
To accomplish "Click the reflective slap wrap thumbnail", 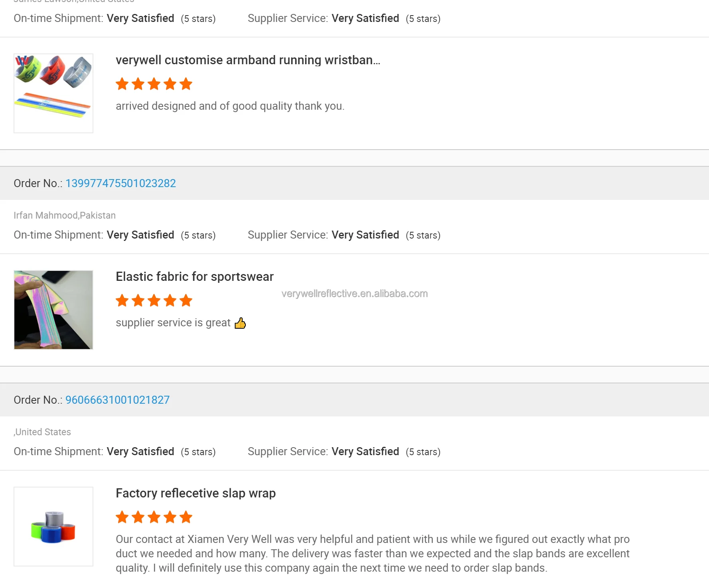I will point(53,527).
